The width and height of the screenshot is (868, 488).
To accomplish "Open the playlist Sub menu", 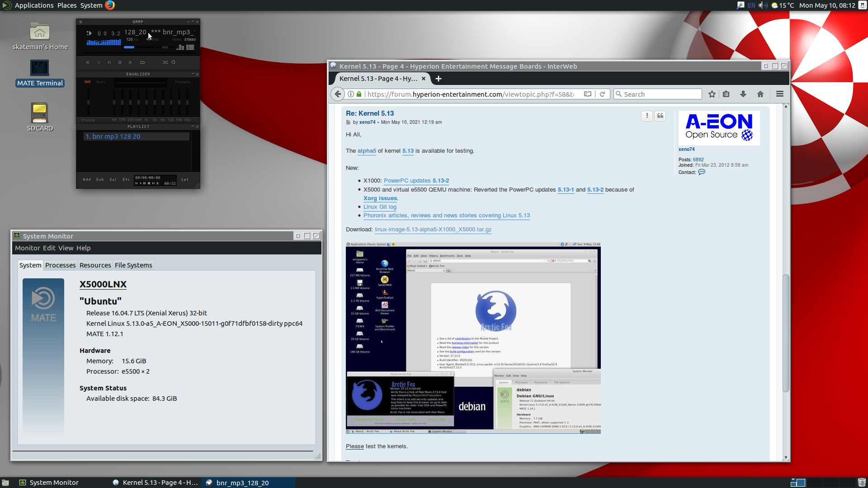I will click(100, 179).
